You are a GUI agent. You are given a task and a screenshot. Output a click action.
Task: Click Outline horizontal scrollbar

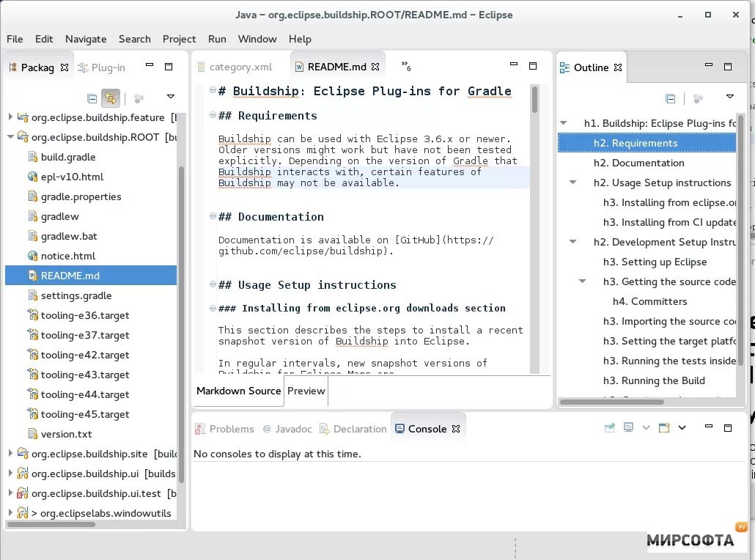pos(612,402)
